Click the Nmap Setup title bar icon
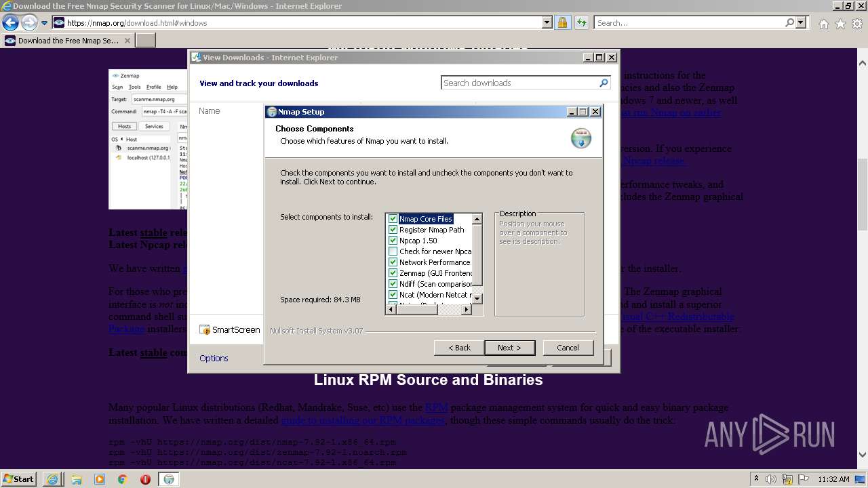The width and height of the screenshot is (868, 488). (272, 112)
